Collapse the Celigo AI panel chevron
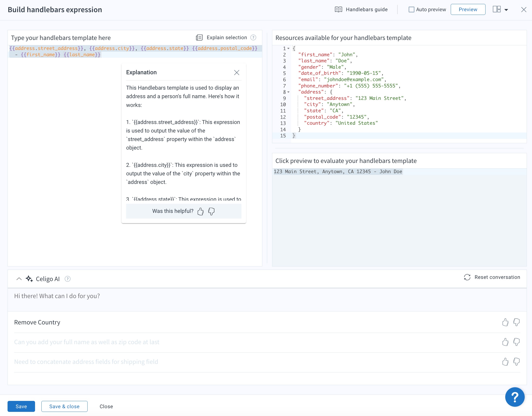This screenshot has width=532, height=416. click(x=19, y=279)
